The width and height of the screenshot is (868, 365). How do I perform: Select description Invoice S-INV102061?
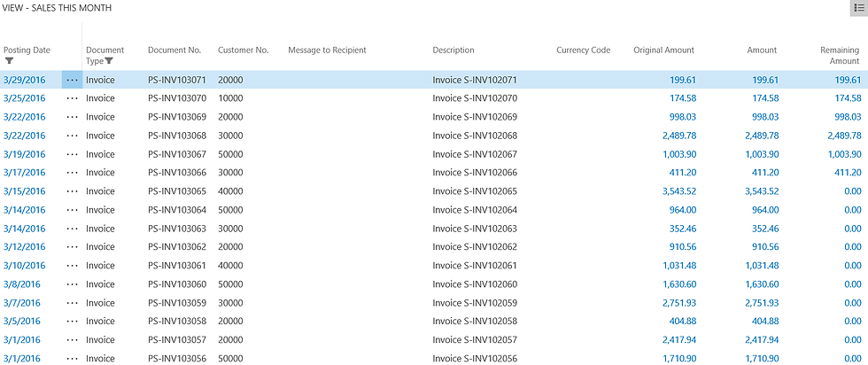(475, 266)
